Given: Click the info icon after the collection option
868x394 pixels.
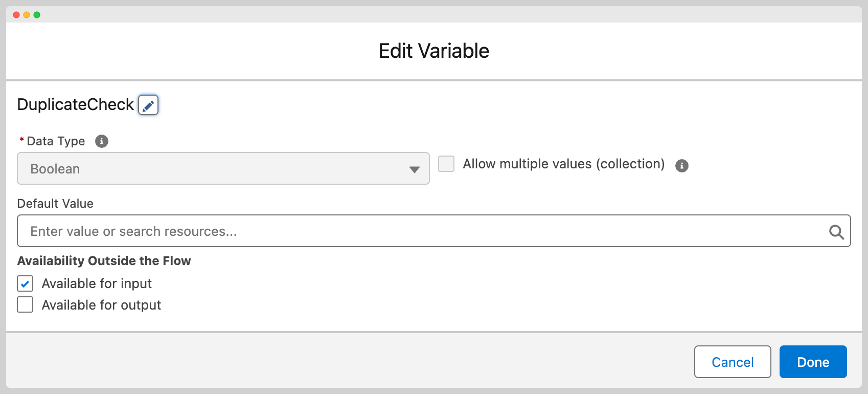Looking at the screenshot, I should click(681, 166).
